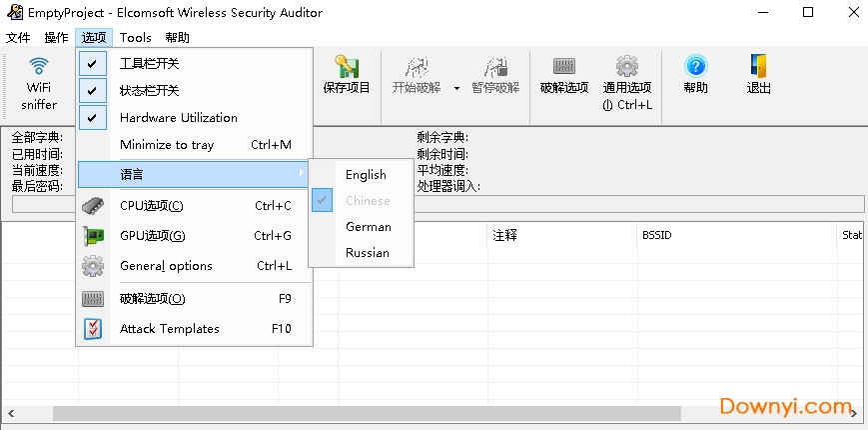Click the horizontal scrollbar right arrow

pos(856,413)
